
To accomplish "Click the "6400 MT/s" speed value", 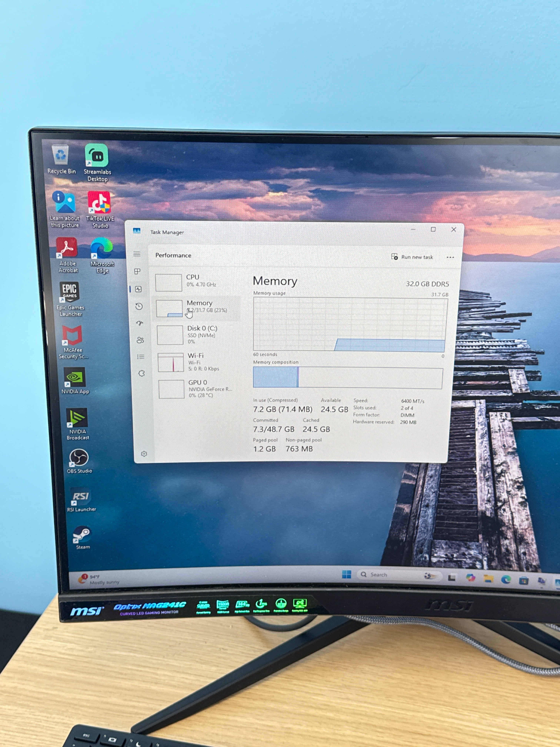I will click(x=412, y=401).
